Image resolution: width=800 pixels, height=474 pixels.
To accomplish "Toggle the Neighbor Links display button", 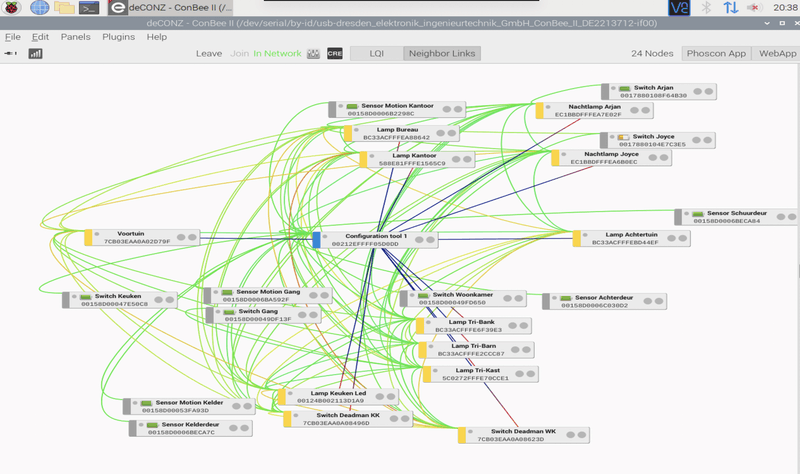I will pos(442,54).
